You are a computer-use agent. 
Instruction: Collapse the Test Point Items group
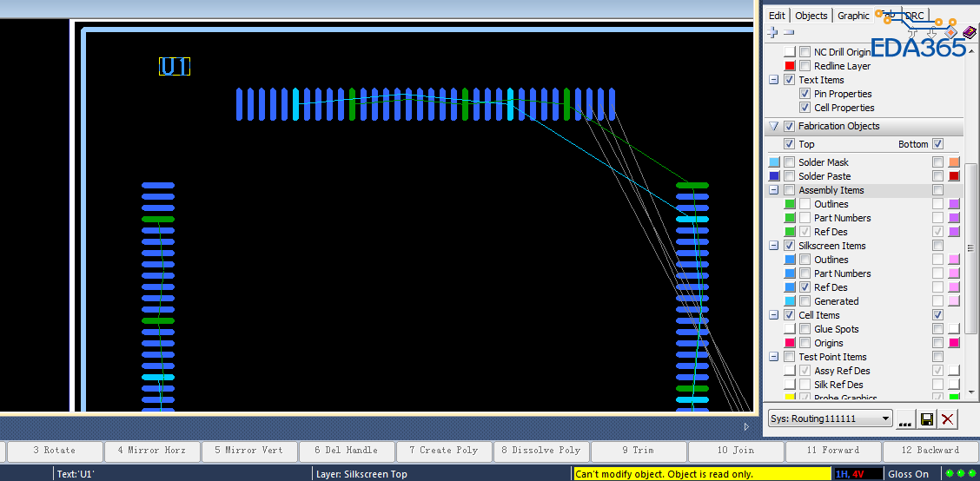click(x=774, y=357)
